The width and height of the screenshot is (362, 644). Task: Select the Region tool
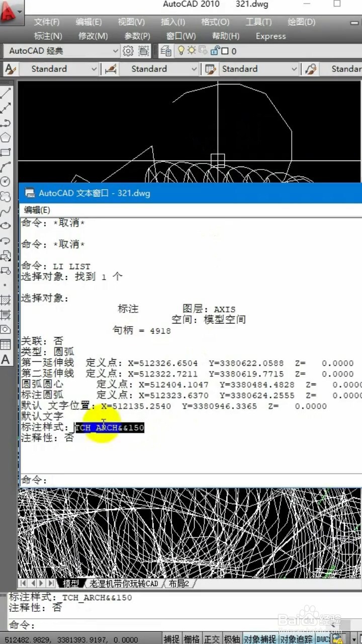(x=6, y=330)
